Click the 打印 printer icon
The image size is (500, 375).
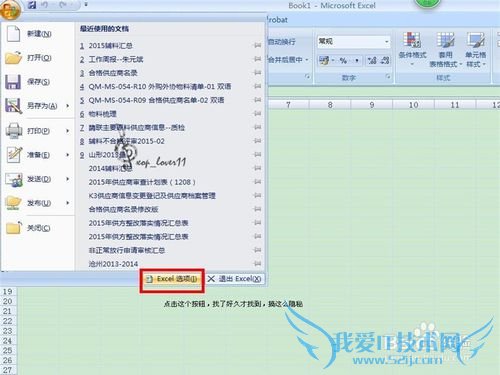[14, 131]
